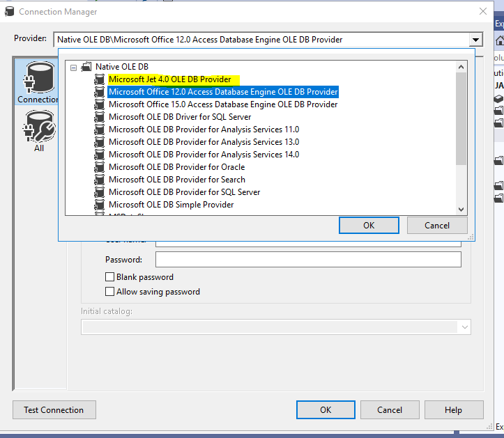Click the provider list scroll down arrow

tap(461, 210)
